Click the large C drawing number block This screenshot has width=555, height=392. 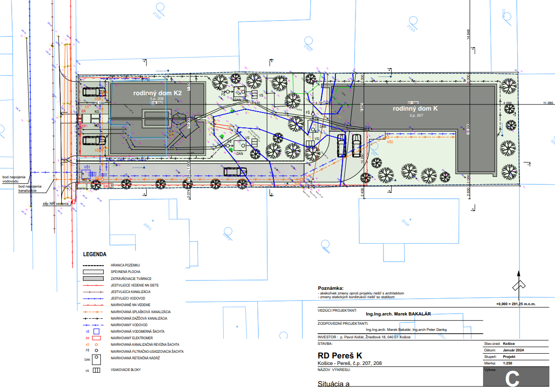tap(512, 378)
